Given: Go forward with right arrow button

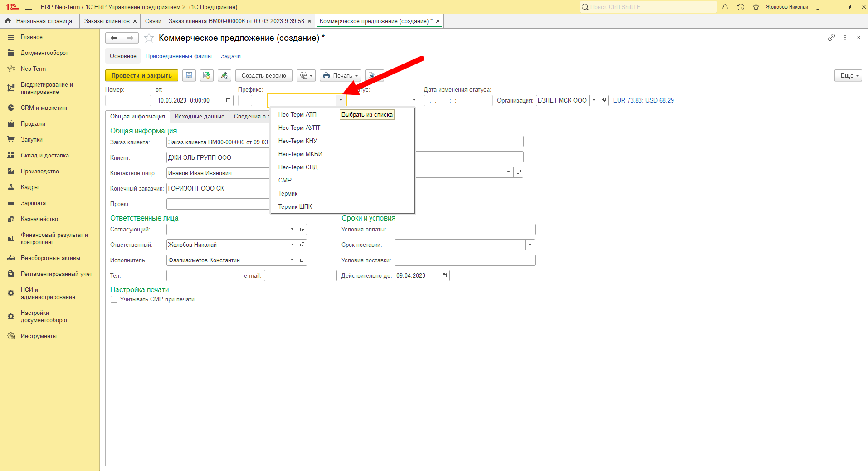Looking at the screenshot, I should tap(130, 38).
